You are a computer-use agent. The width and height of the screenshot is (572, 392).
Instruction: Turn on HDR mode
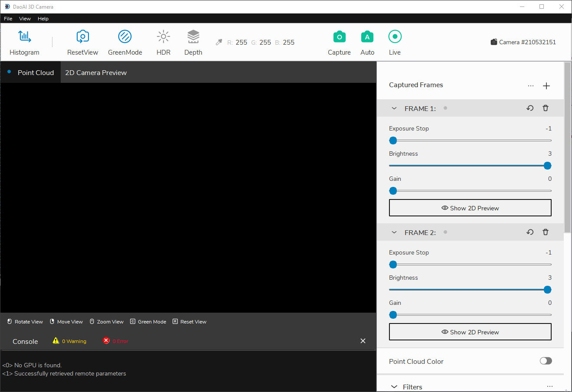[x=163, y=37]
